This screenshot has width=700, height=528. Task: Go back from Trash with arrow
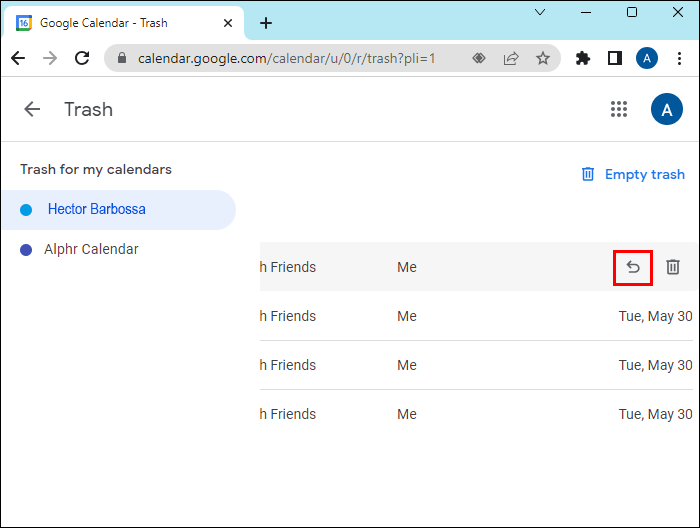click(x=32, y=109)
